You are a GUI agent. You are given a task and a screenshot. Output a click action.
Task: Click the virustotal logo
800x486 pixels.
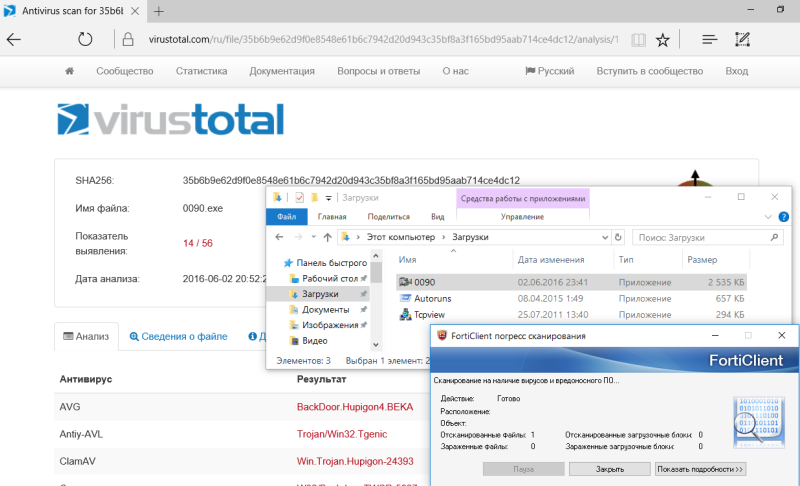tap(170, 119)
